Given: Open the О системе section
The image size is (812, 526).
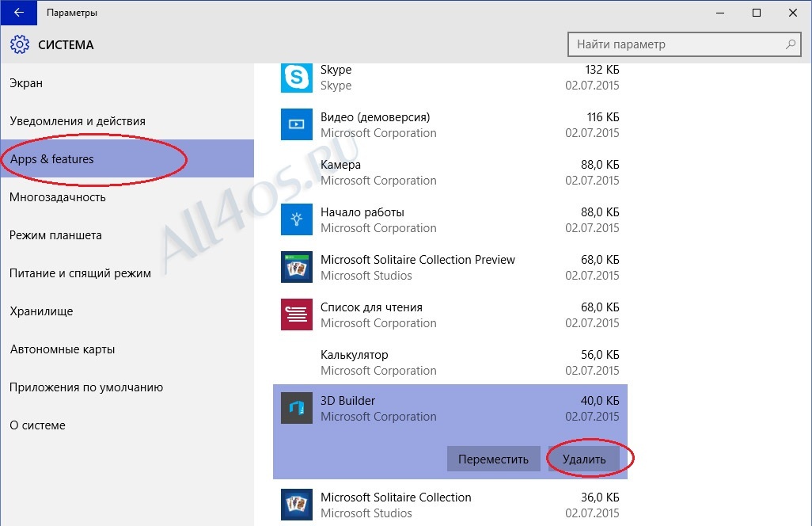Looking at the screenshot, I should pos(127,425).
